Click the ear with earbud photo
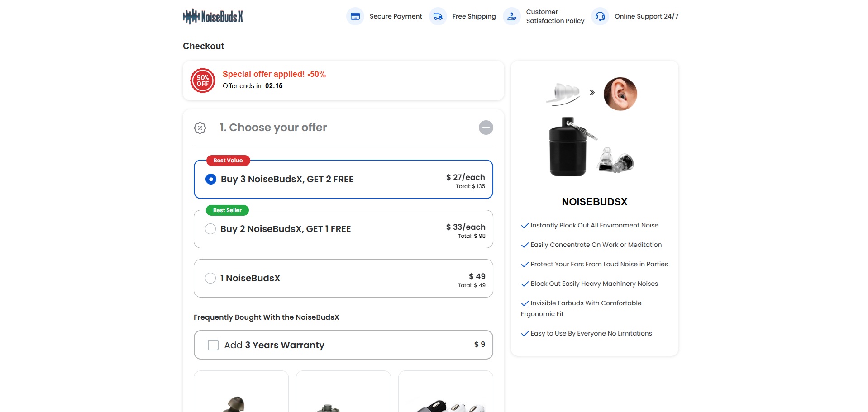 (x=620, y=94)
